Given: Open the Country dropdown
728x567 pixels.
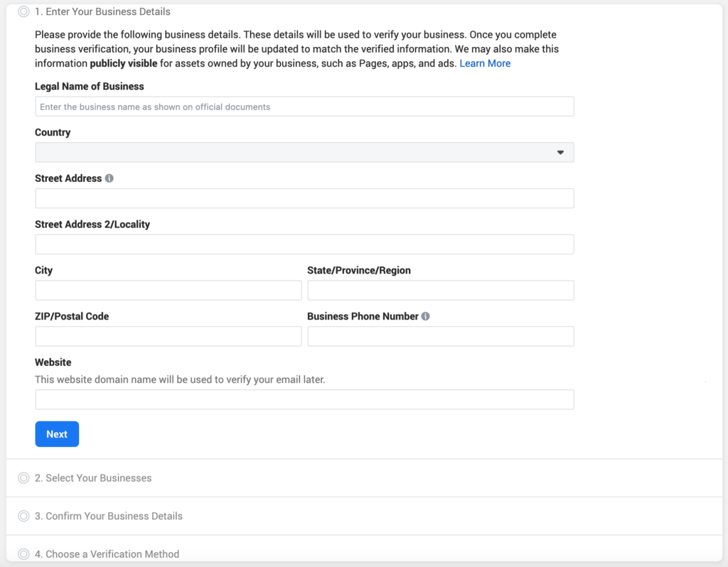Looking at the screenshot, I should coord(304,153).
